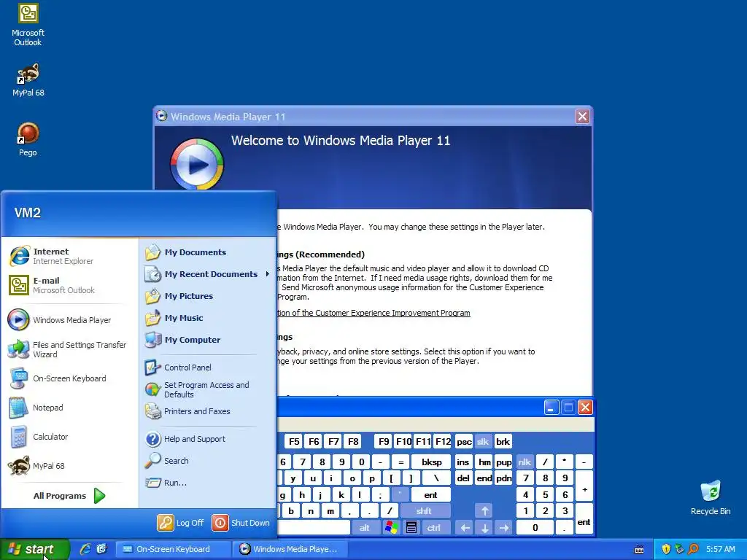Open Search from Start menu
The width and height of the screenshot is (747, 560).
(x=207, y=461)
